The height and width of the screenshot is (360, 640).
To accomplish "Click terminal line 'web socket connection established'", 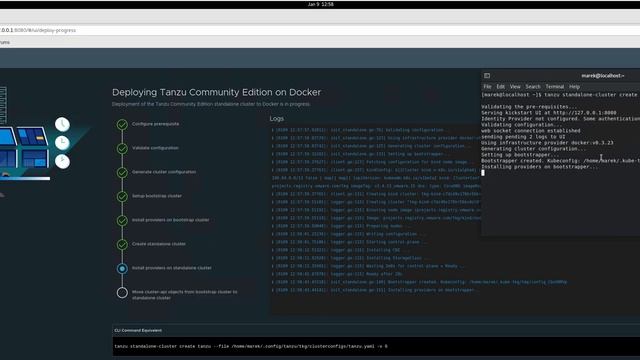I will pos(531,131).
